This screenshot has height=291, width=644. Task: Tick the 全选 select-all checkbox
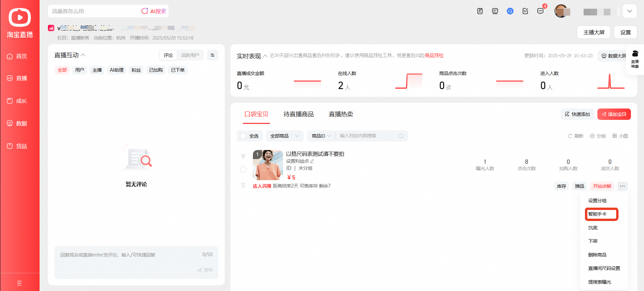(x=244, y=136)
